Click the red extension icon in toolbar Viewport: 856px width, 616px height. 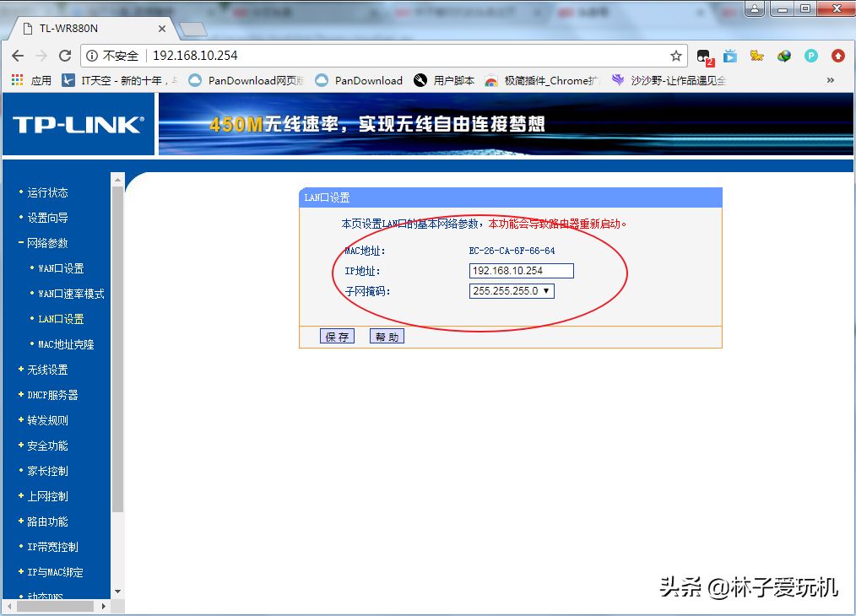click(x=837, y=56)
